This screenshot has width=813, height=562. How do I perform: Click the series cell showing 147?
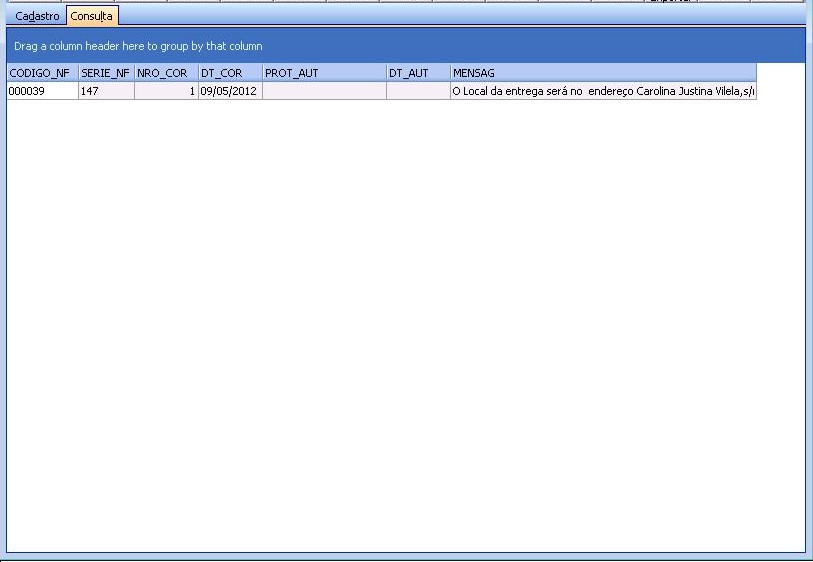tap(106, 91)
